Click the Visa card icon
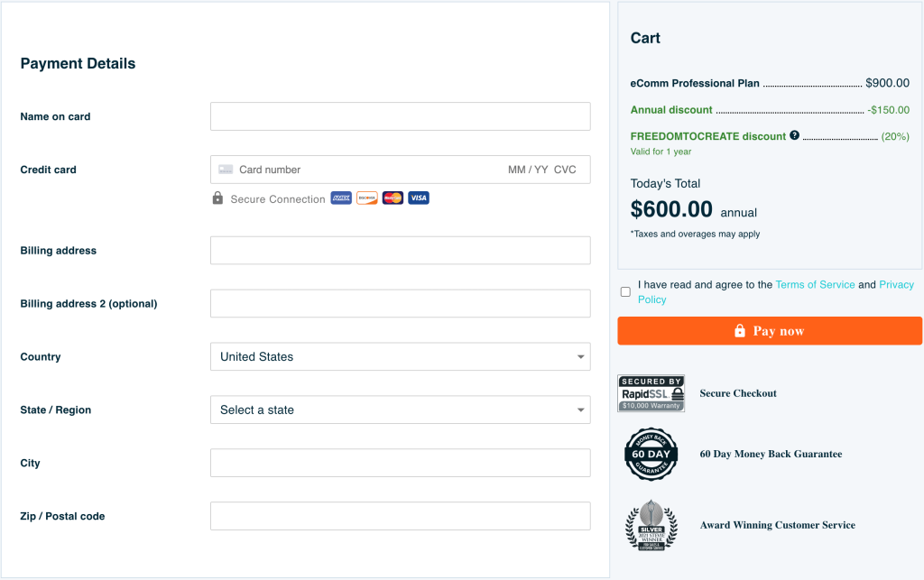The image size is (924, 580). (419, 198)
